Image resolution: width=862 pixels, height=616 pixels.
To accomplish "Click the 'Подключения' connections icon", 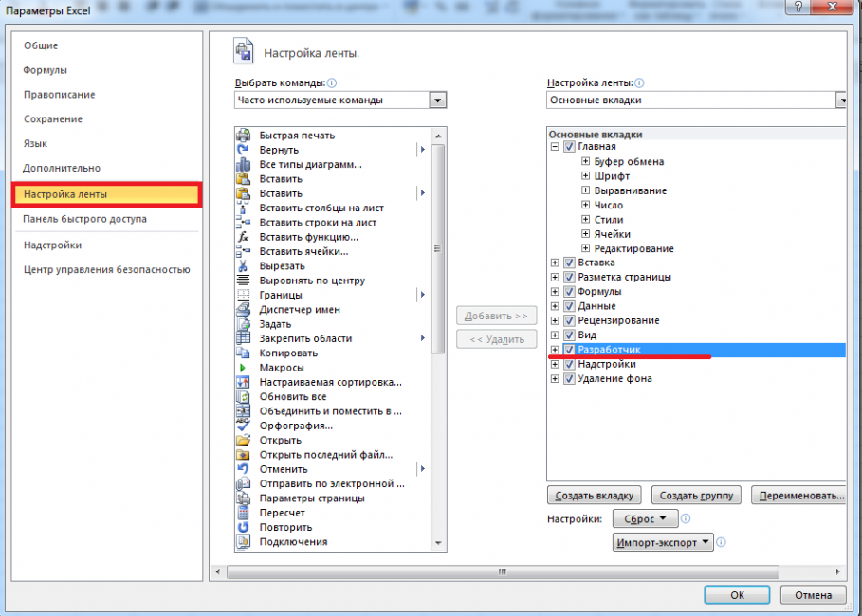I will [x=243, y=541].
